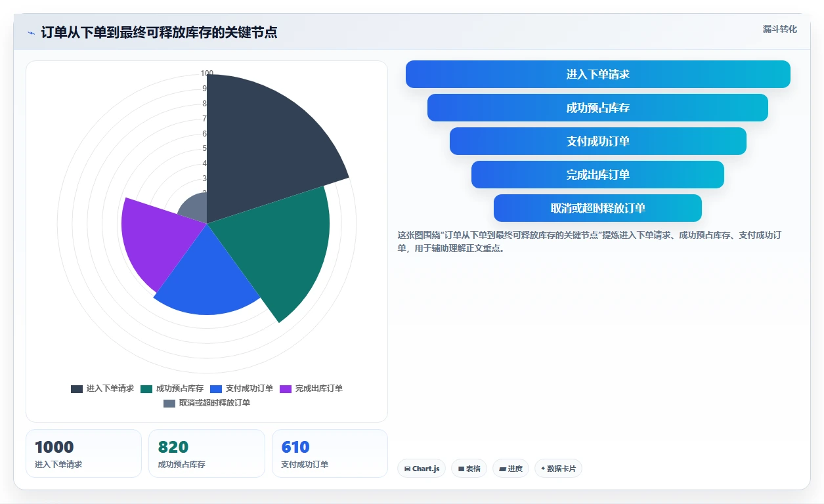Select the 表格 tag chip

tap(469, 469)
